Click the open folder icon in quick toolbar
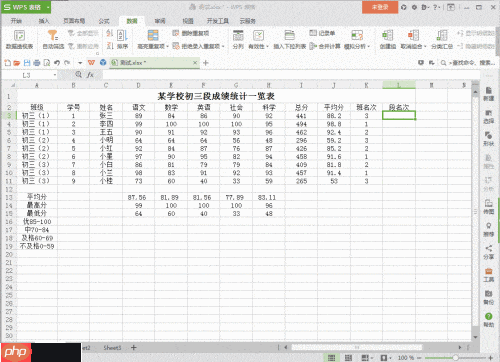Image resolution: width=500 pixels, height=362 pixels. click(17, 63)
